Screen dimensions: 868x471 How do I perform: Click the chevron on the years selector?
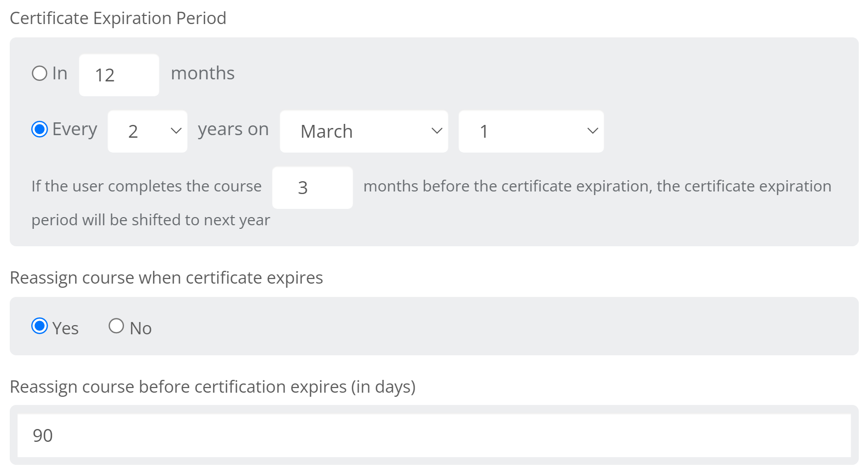point(175,131)
